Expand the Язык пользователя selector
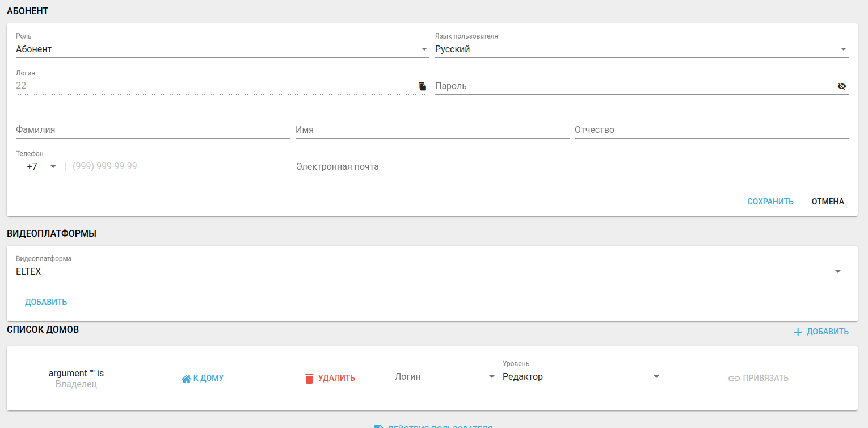The image size is (868, 428). click(x=641, y=49)
